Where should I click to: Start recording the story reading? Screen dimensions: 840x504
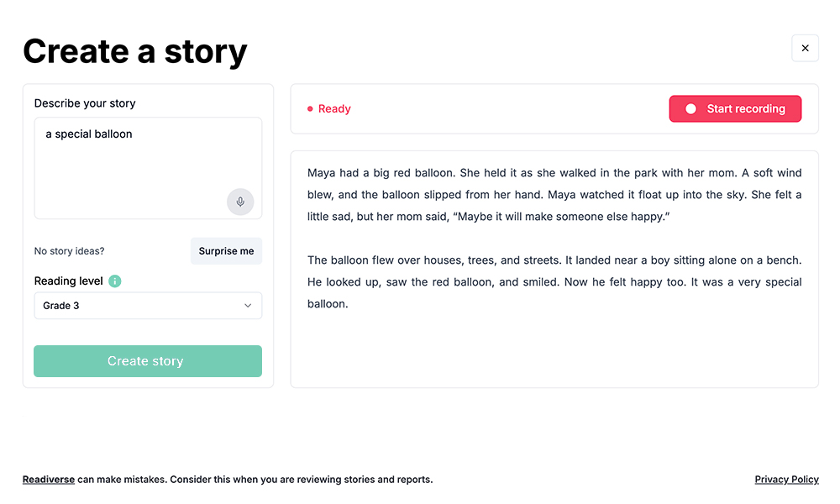735,108
